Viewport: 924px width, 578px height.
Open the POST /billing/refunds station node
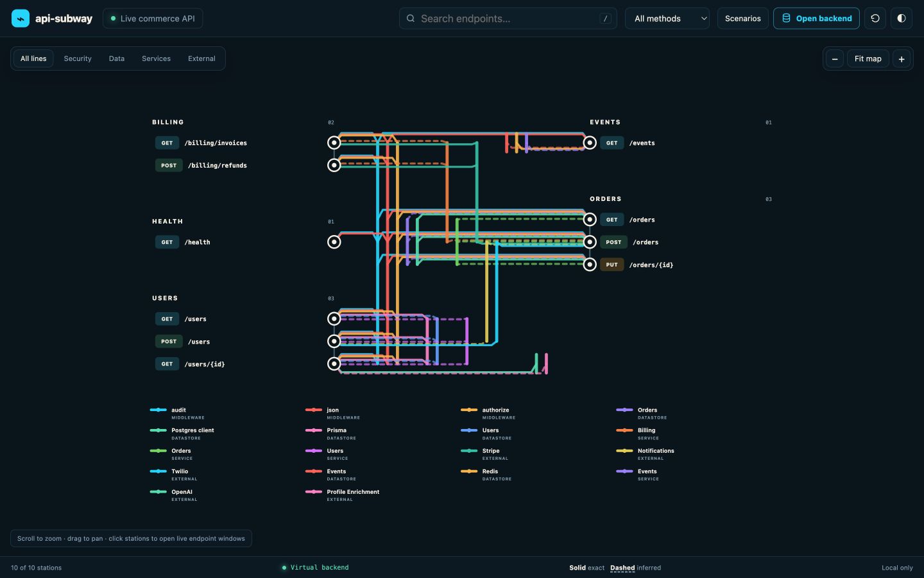[334, 165]
